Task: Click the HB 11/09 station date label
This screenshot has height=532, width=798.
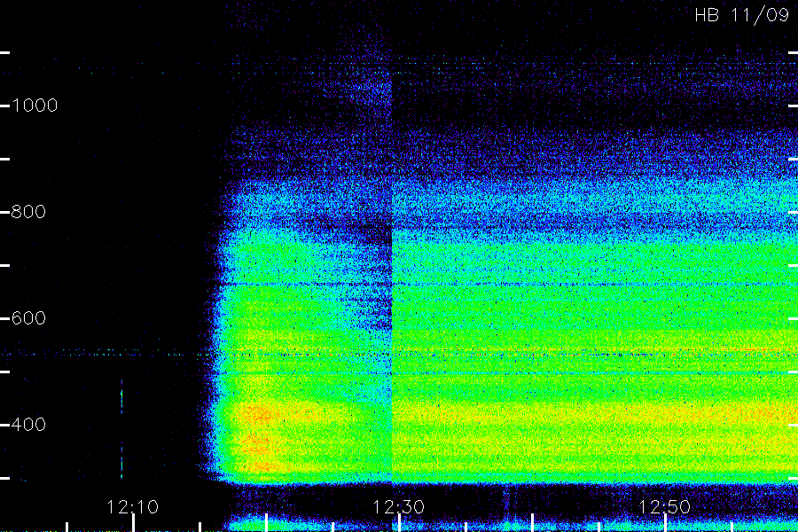Action: pos(741,15)
